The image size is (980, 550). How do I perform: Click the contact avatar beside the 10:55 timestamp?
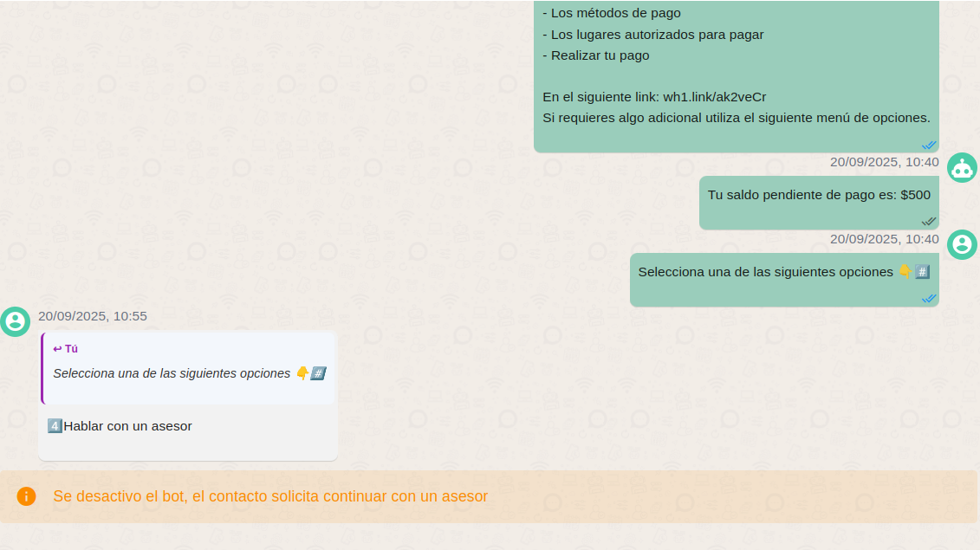tap(15, 321)
